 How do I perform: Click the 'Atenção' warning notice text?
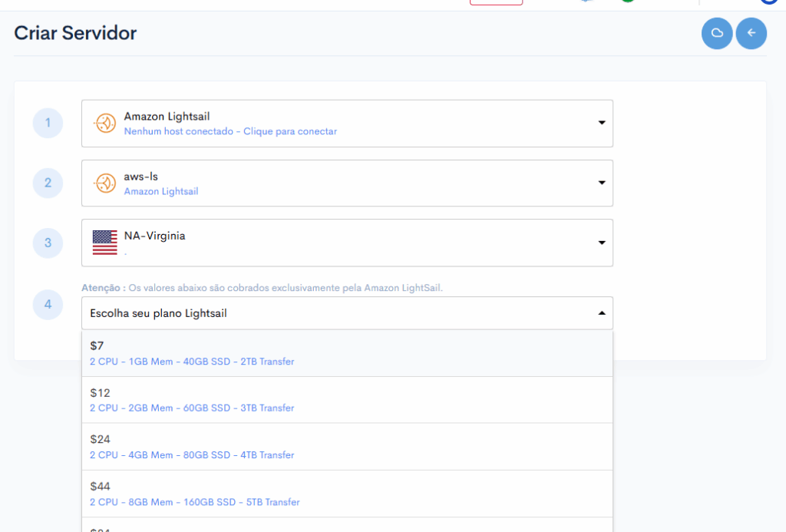263,288
